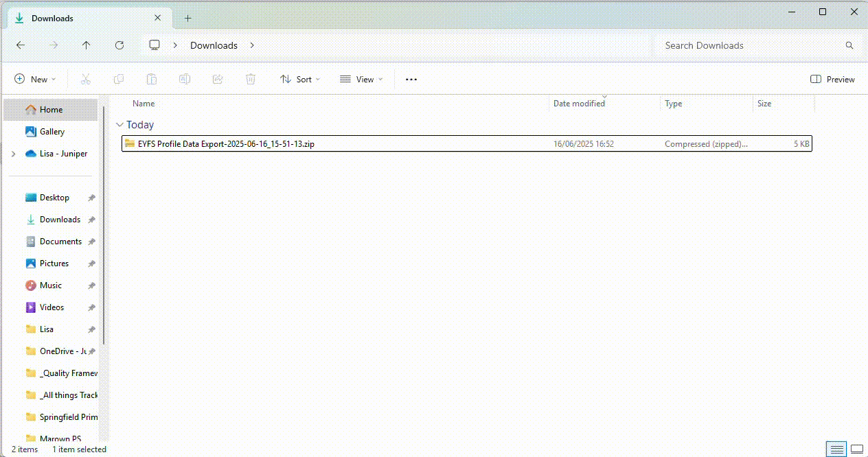Switch to Details view layout
Image resolution: width=868 pixels, height=457 pixels.
(836, 449)
